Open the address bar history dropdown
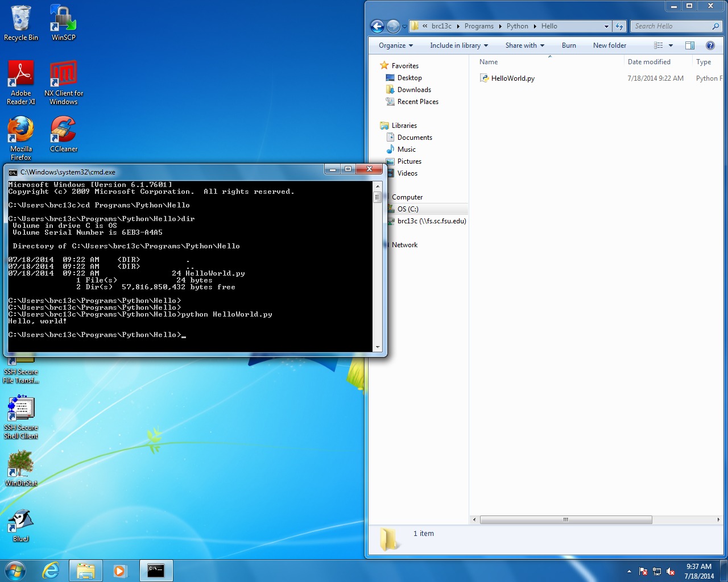The height and width of the screenshot is (582, 728). 606,26
